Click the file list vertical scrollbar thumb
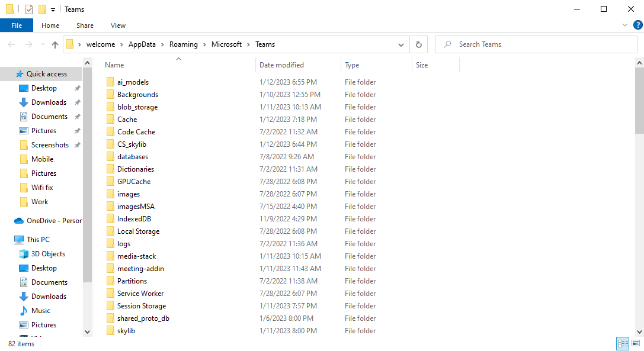The height and width of the screenshot is (351, 644). pos(639,100)
